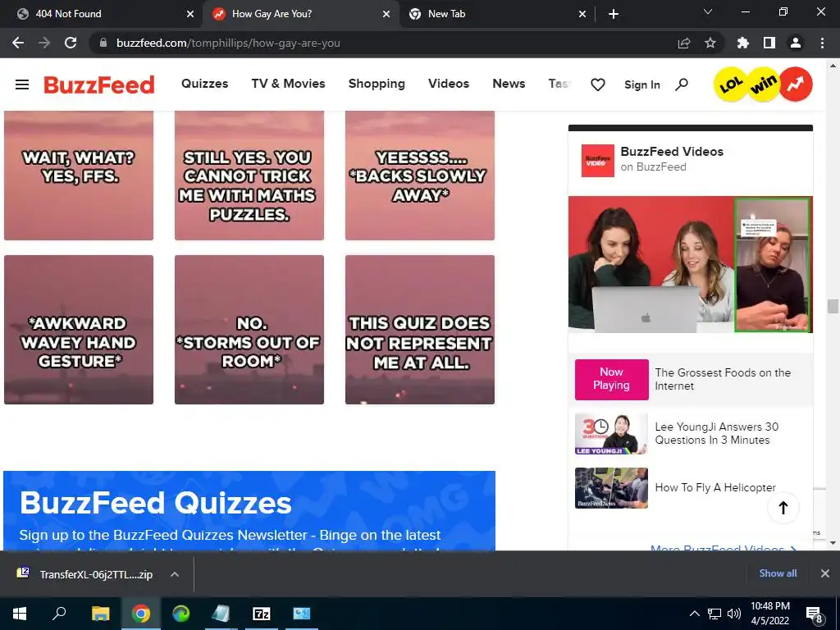Open the TV & Movies section
Viewport: 840px width, 630px height.
point(288,84)
